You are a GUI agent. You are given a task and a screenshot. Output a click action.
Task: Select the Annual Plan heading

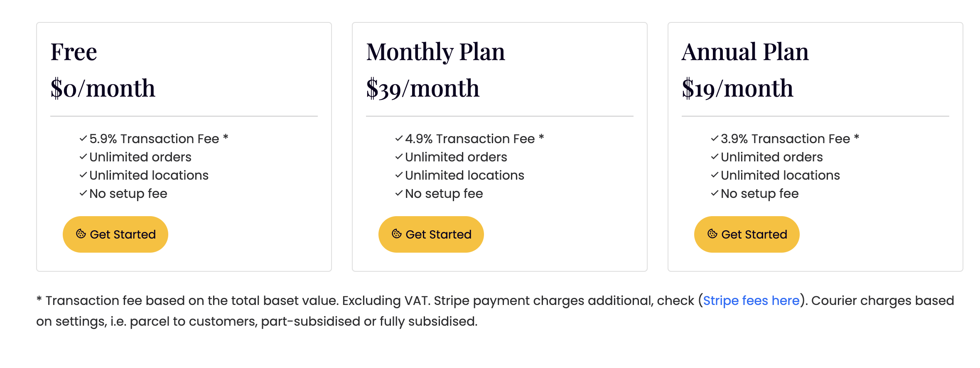click(745, 52)
